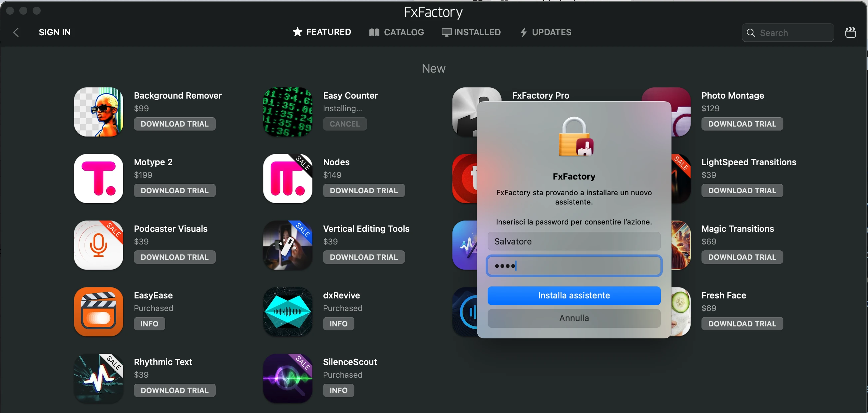Open the Vertical Editing Tools app icon
Screen dimensions: 868x413
point(287,245)
